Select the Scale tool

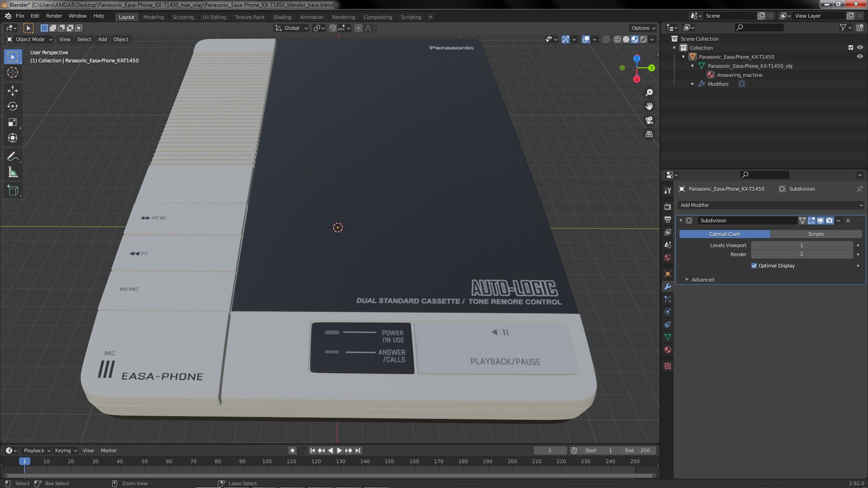coord(13,122)
